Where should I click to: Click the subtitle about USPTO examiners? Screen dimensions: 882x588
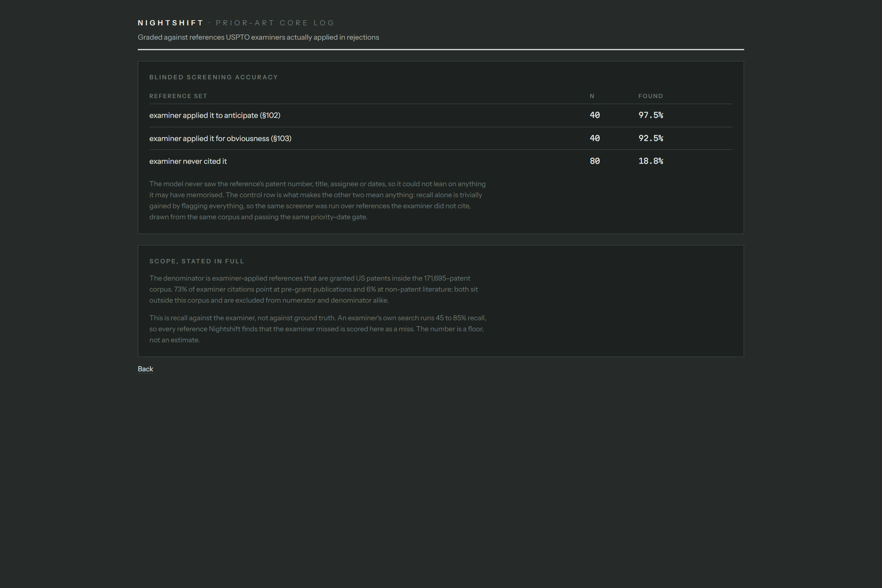[258, 37]
